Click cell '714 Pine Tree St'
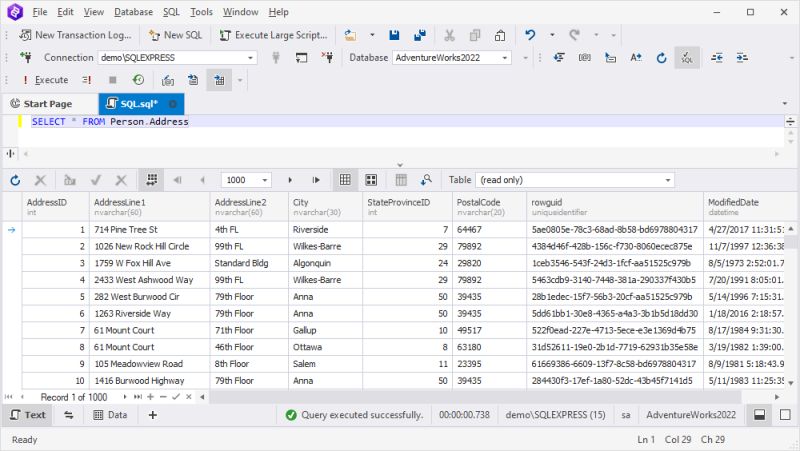The image size is (800, 451). (149, 230)
